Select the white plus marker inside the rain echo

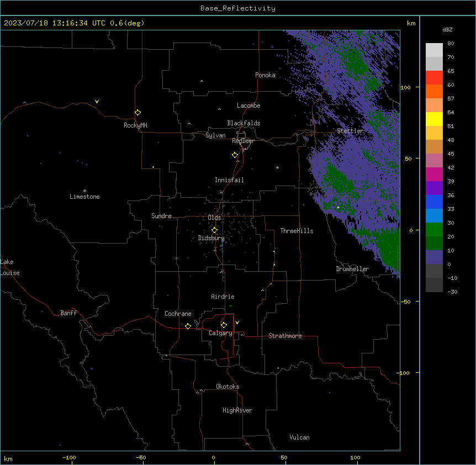click(338, 208)
